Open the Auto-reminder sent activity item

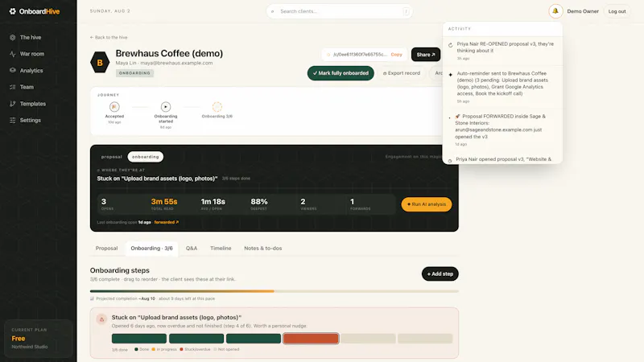[x=502, y=87]
